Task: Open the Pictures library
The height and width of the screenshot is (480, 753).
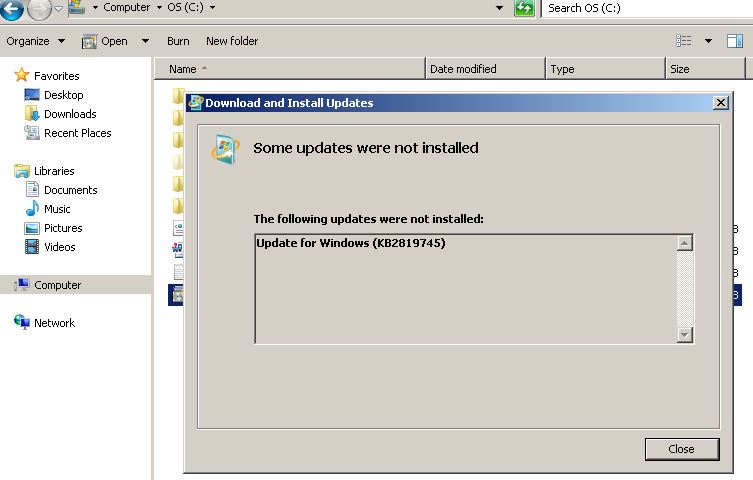Action: (63, 228)
